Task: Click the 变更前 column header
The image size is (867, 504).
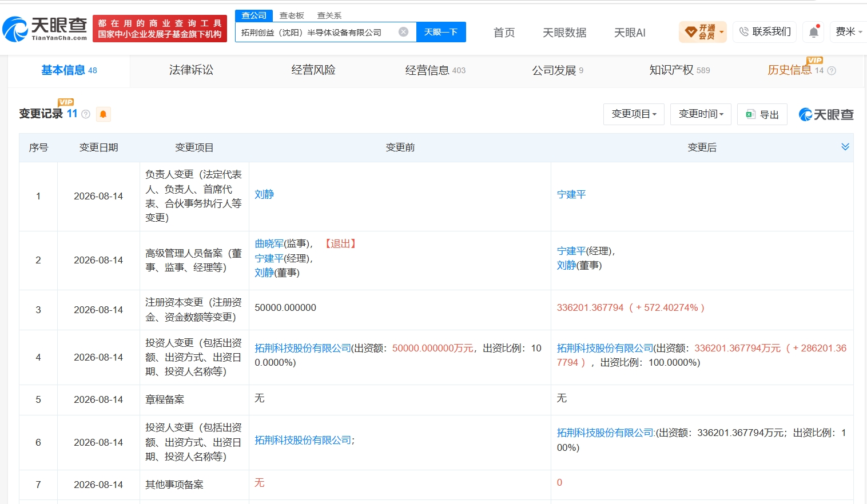Action: coord(400,147)
